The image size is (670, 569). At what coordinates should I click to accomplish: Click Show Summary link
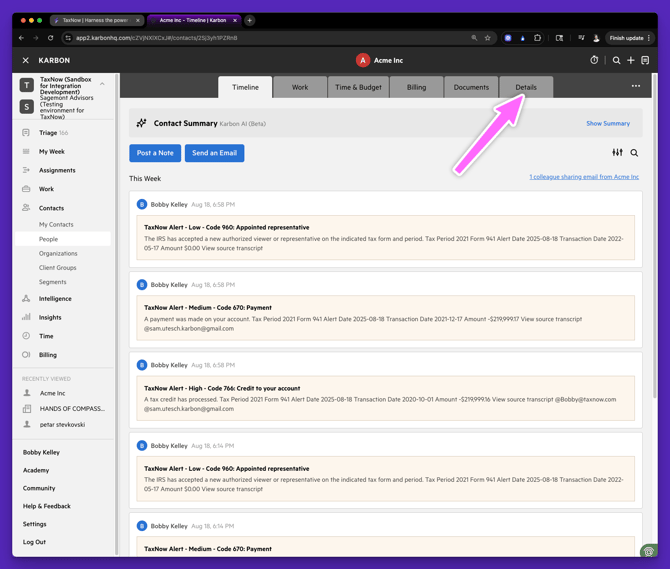click(x=608, y=123)
